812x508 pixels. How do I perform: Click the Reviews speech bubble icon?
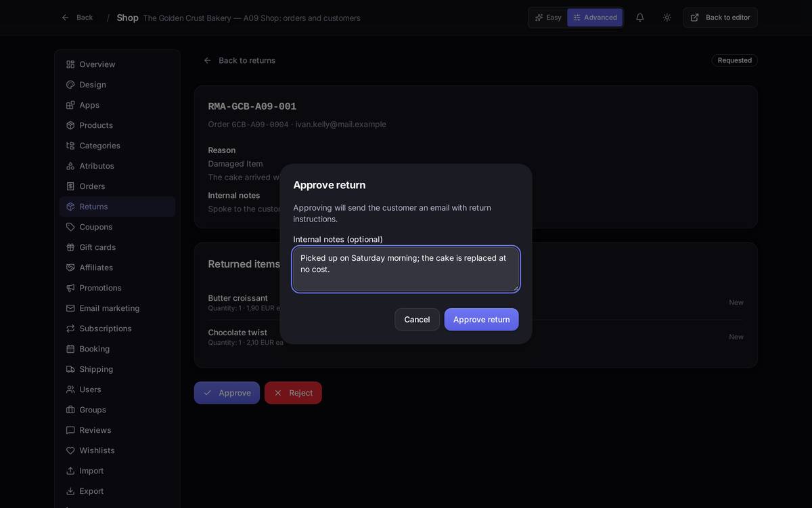click(70, 430)
